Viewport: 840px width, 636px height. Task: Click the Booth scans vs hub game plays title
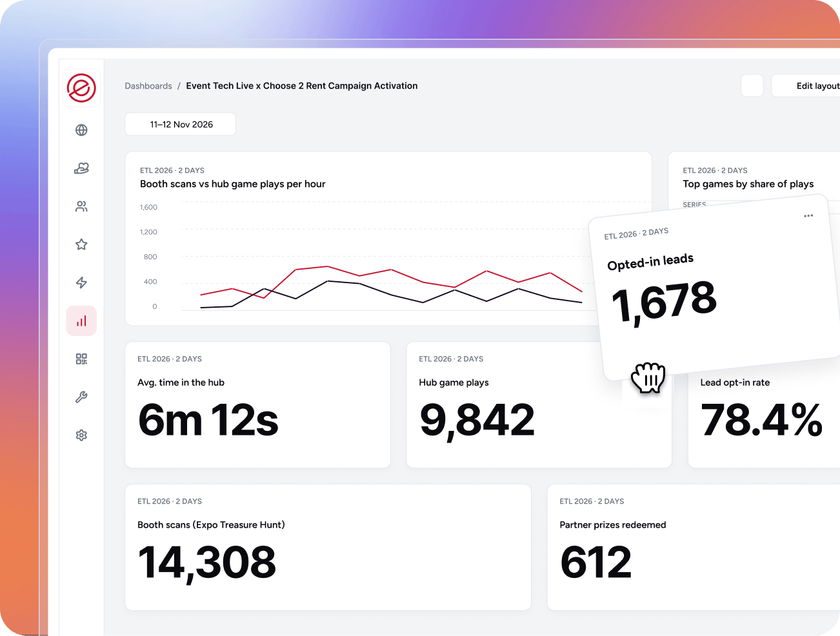233,184
